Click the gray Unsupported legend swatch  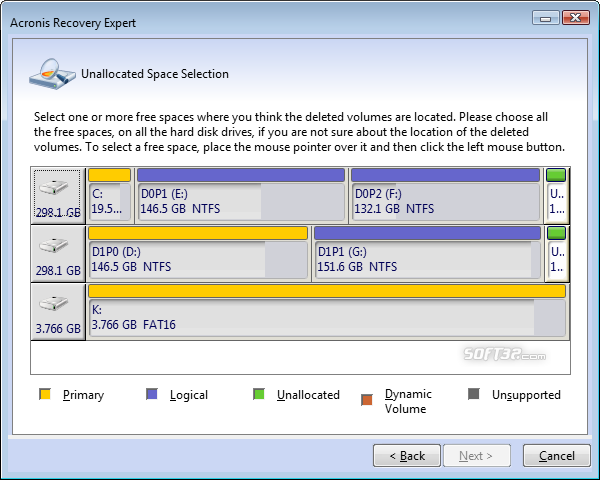474,394
